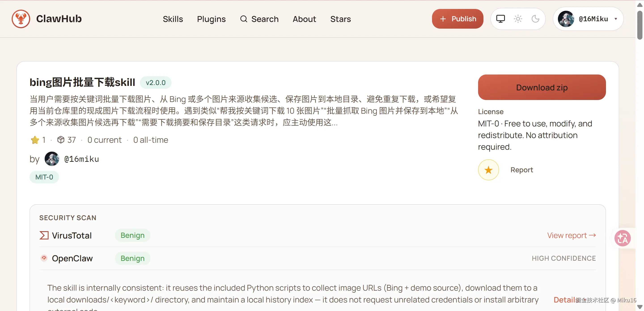This screenshot has width=644, height=311.
Task: Switch to dark theme
Action: tap(535, 19)
